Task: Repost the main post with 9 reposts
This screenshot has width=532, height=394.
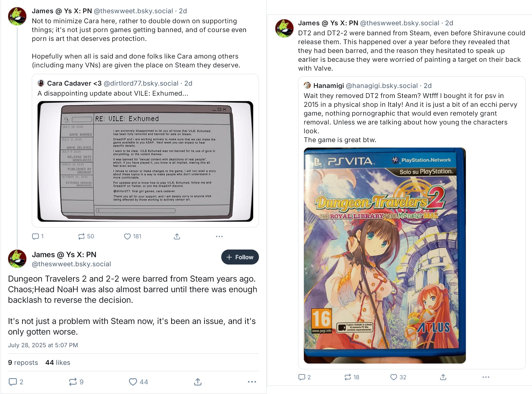Action: click(76, 382)
